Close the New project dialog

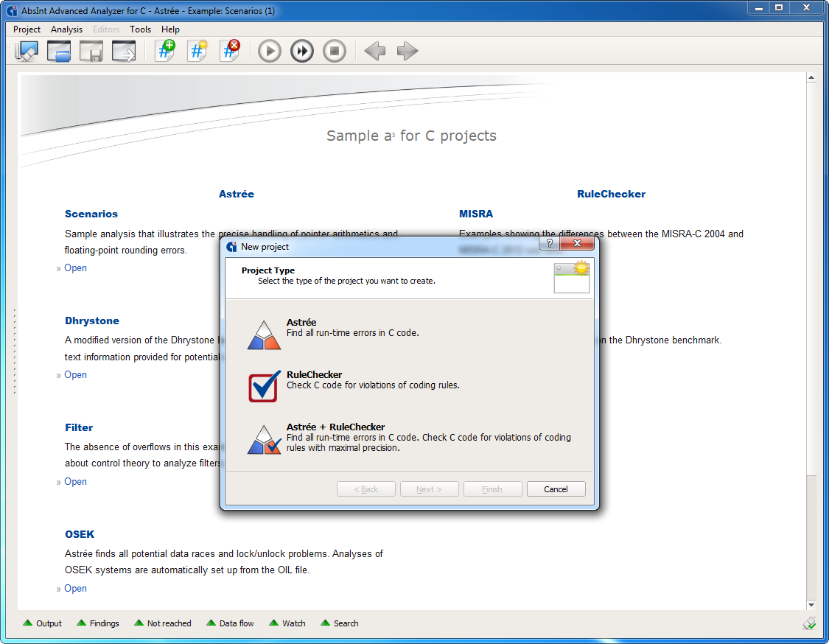click(x=577, y=243)
